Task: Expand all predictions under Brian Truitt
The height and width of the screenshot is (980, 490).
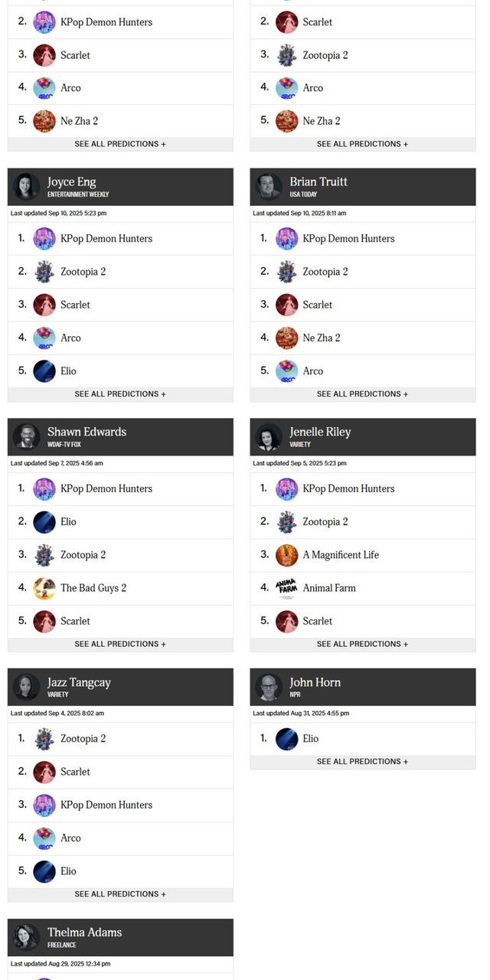Action: tap(362, 394)
